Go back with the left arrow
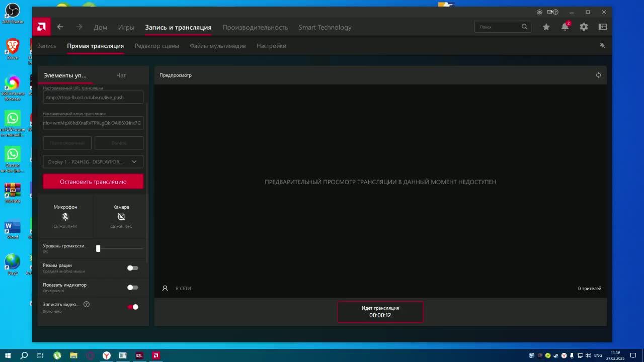Image resolution: width=644 pixels, height=362 pixels. tap(60, 27)
